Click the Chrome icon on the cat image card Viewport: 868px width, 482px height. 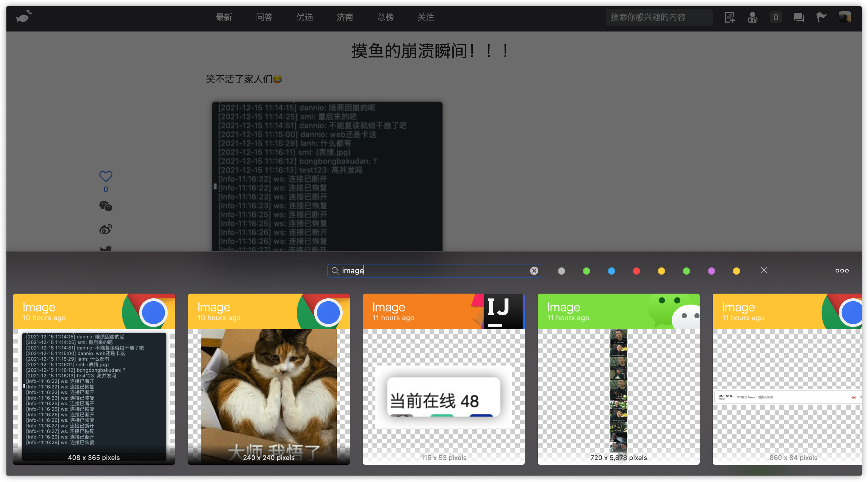(323, 311)
